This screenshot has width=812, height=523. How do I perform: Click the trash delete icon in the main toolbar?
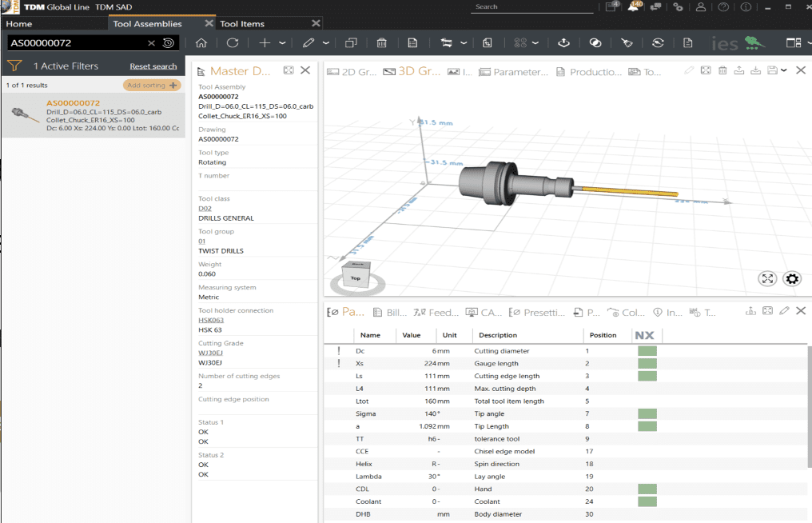pos(382,43)
